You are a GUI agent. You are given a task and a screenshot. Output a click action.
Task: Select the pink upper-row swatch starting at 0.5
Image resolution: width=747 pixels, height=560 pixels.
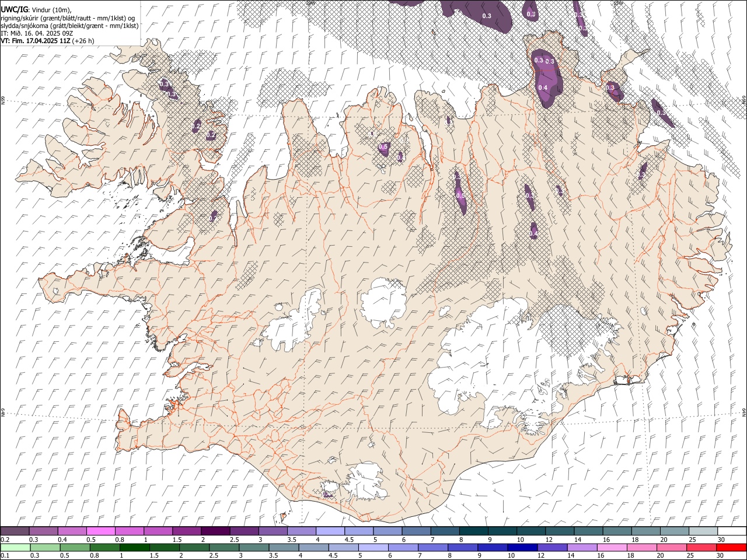point(101,531)
